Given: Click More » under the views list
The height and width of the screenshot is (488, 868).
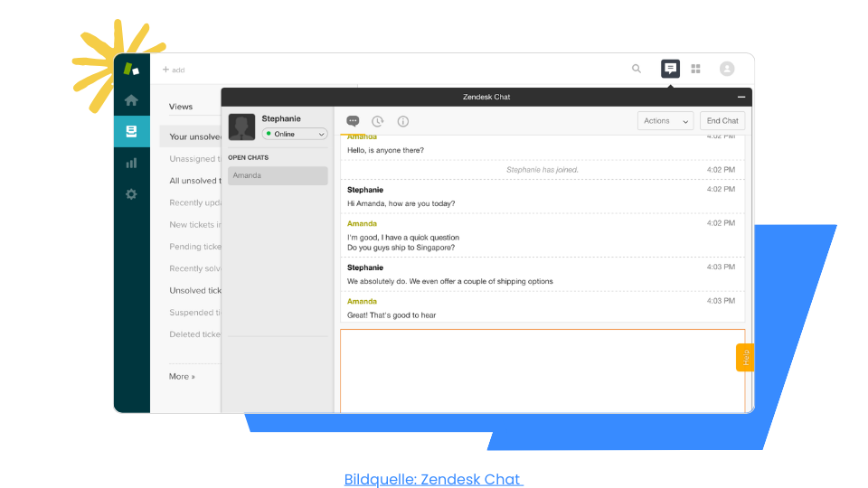Looking at the screenshot, I should [x=182, y=376].
